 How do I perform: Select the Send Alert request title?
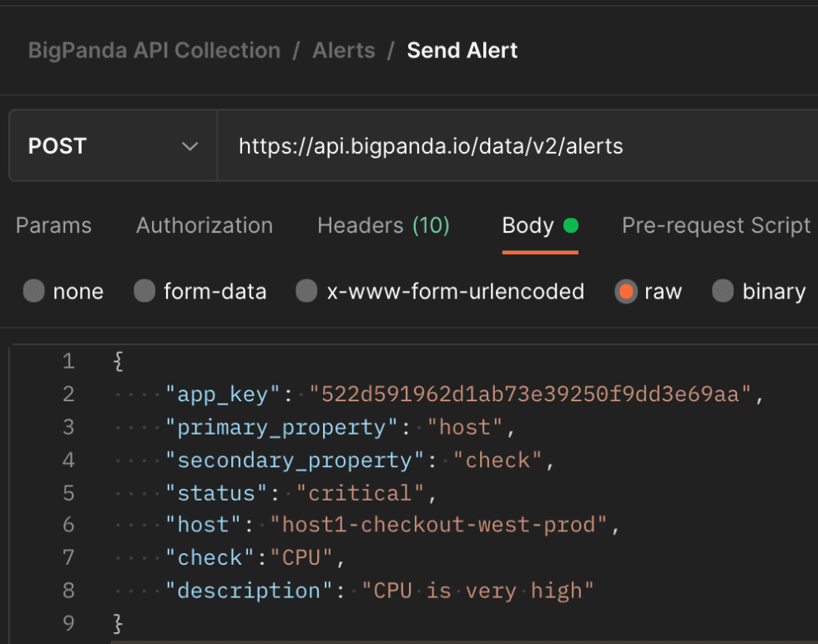click(x=462, y=50)
